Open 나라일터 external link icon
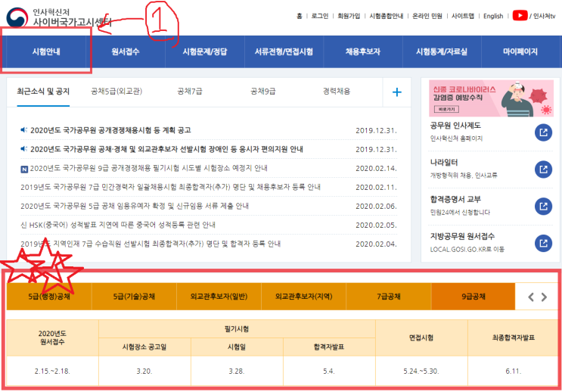The image size is (562, 392). tap(543, 170)
